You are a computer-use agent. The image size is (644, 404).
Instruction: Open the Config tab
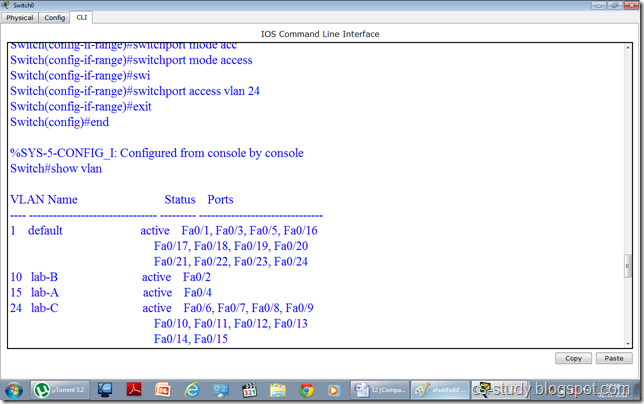tap(55, 18)
